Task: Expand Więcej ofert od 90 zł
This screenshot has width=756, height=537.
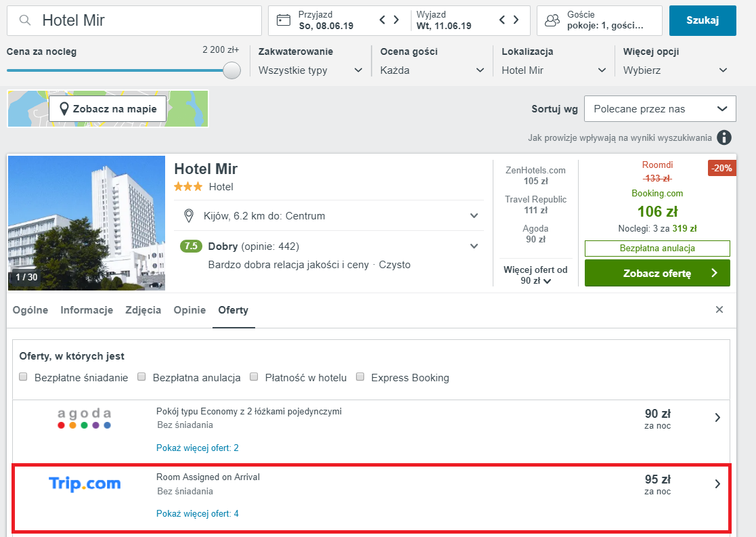Action: [535, 275]
